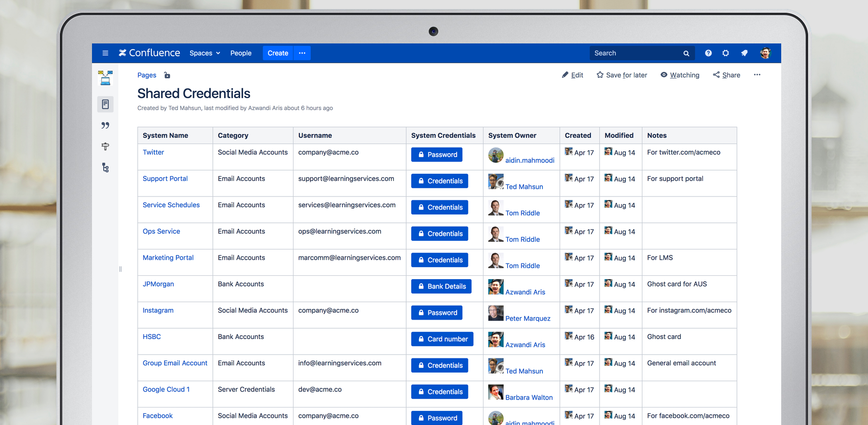Screen dimensions: 868x425
Task: Open the Ops Service link
Action: [x=161, y=232]
